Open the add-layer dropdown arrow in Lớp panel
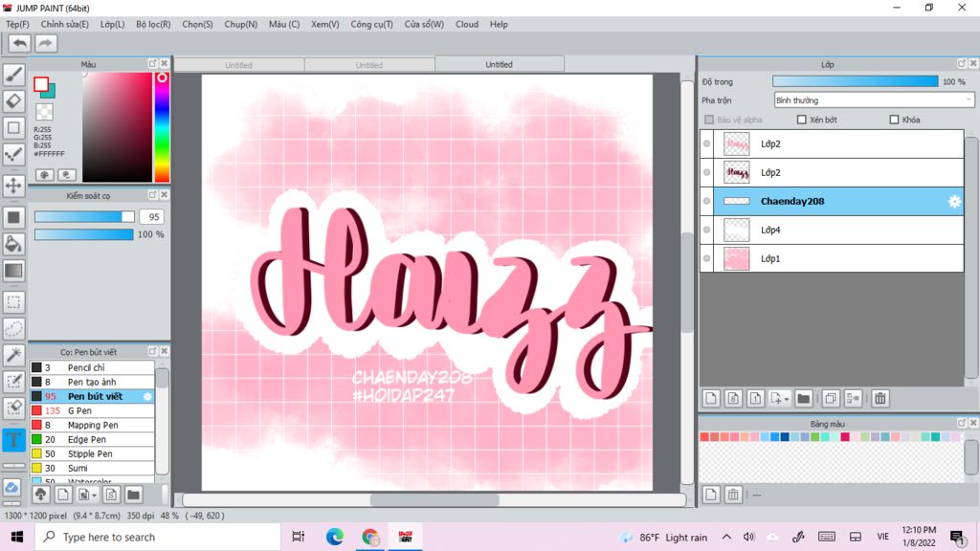This screenshot has width=980, height=551. click(x=787, y=399)
